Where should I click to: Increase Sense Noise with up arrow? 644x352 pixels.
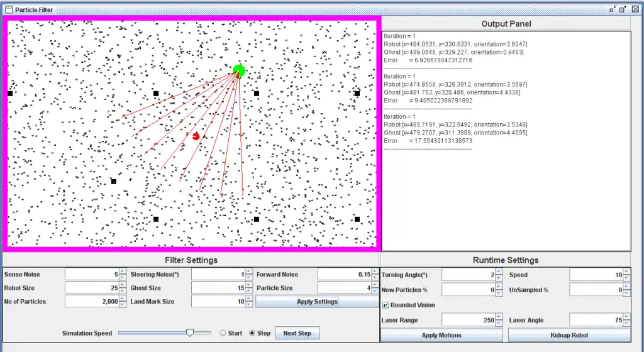123,272
